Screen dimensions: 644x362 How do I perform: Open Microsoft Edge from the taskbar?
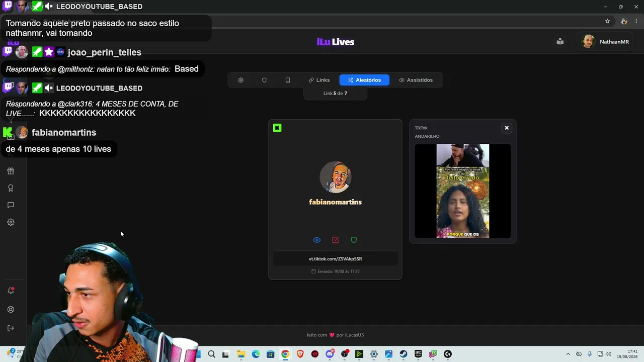pos(256,354)
